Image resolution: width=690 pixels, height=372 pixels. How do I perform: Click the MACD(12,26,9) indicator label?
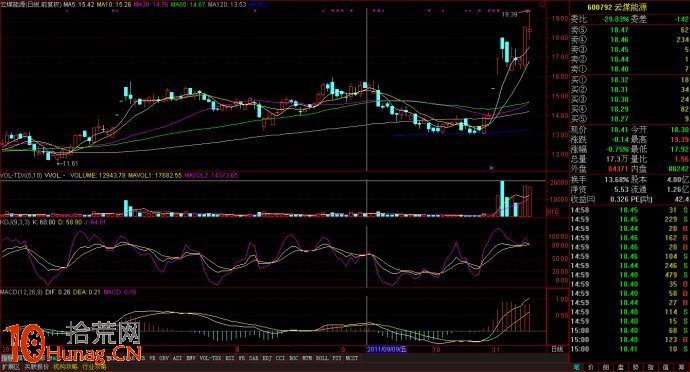[20, 292]
